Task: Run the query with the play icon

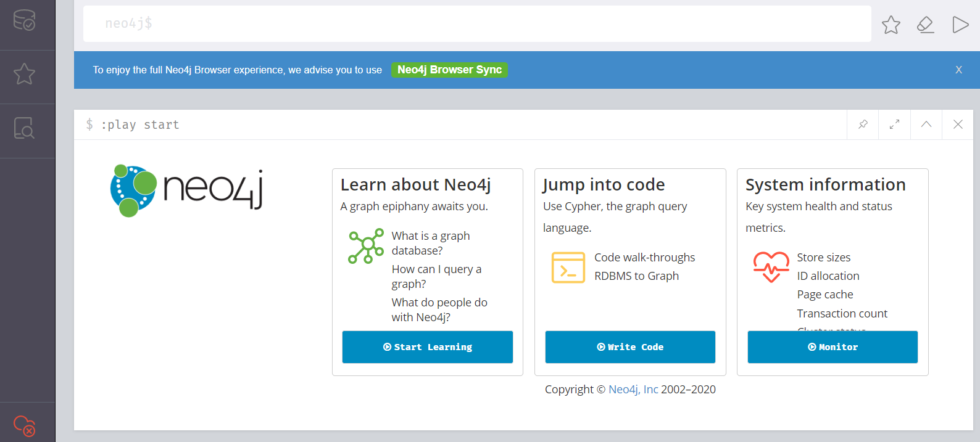Action: coord(960,25)
